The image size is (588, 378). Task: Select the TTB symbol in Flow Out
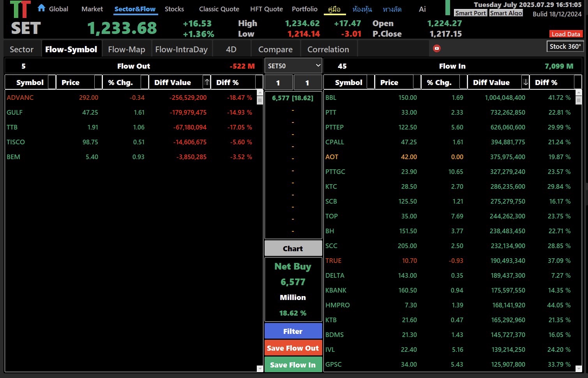pos(12,127)
